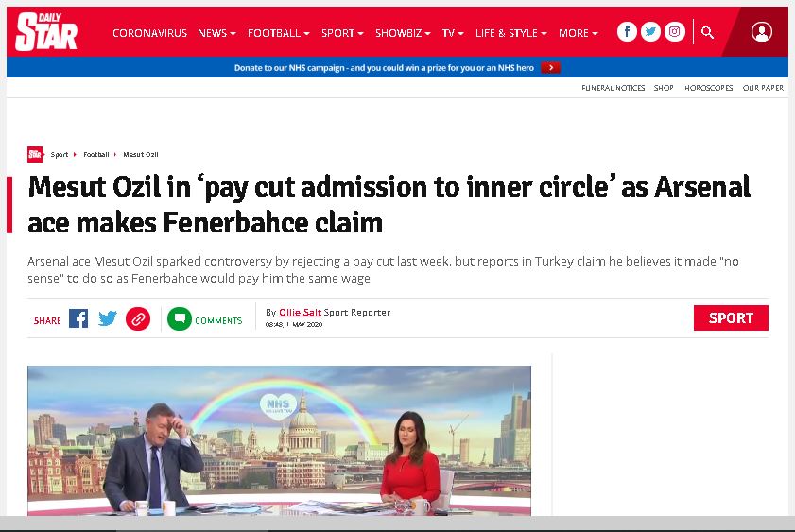Viewport: 795px width, 532px height.
Task: Open Horoscopes in the secondary menu
Action: pos(708,88)
